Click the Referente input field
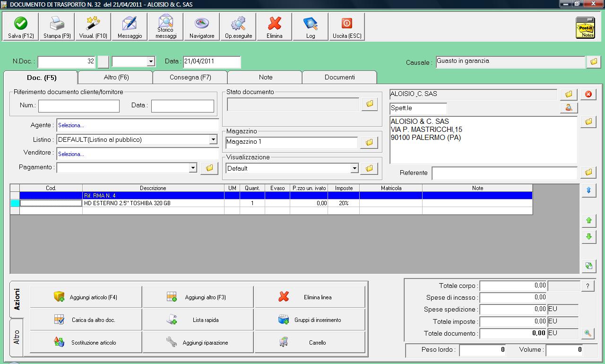The height and width of the screenshot is (364, 605). pos(504,173)
